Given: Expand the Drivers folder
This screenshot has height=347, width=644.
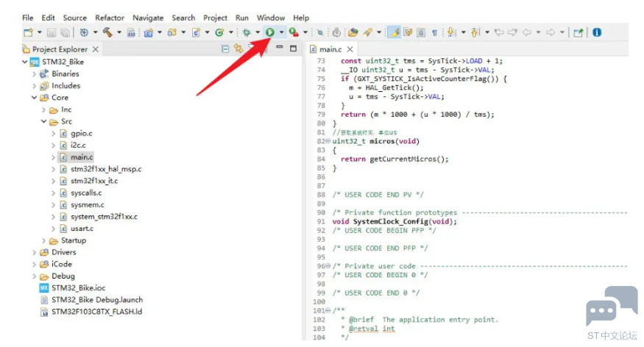Looking at the screenshot, I should 35,253.
